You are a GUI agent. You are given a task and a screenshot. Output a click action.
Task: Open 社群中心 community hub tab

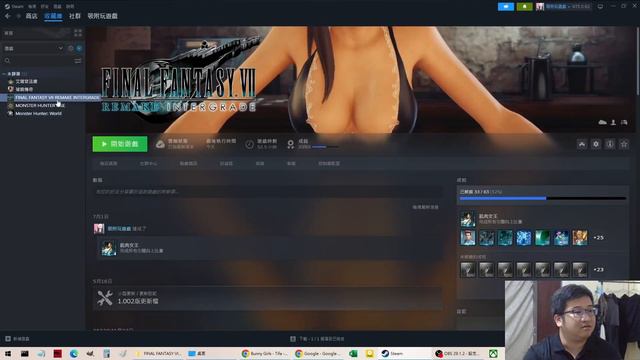149,163
